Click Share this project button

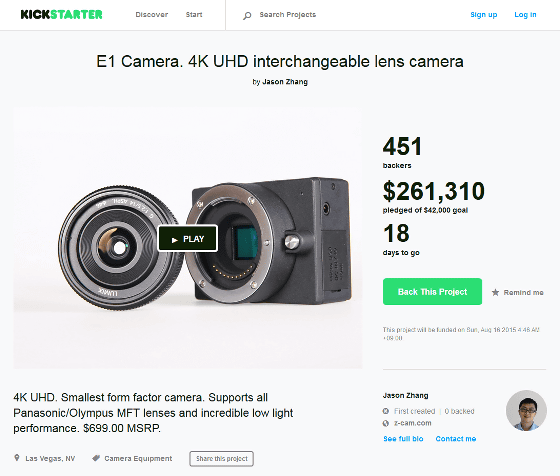coord(221,459)
